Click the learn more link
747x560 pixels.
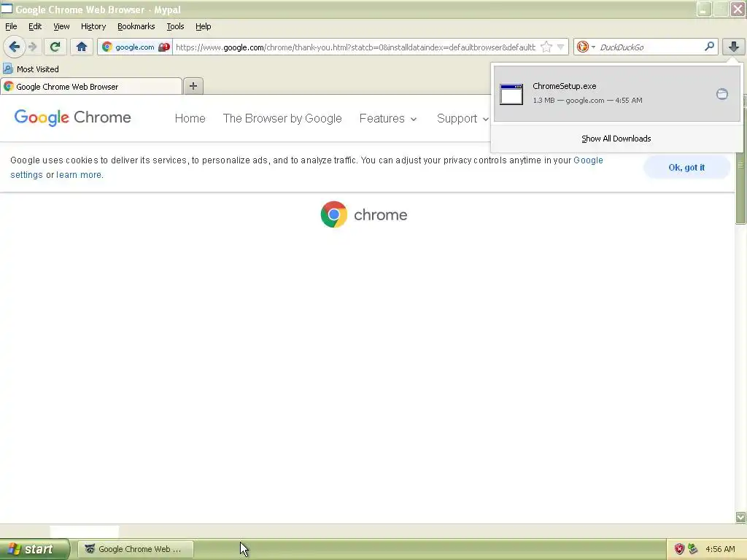pos(79,175)
